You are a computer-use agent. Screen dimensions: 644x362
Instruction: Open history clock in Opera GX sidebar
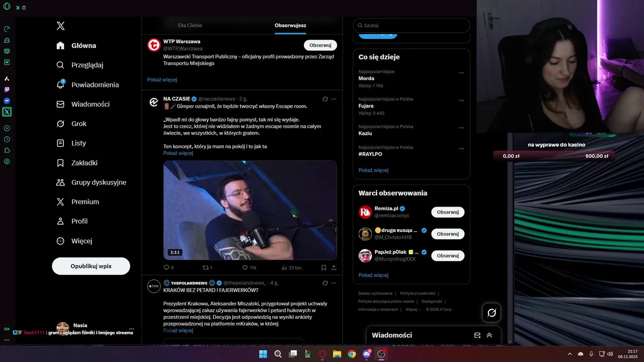(x=7, y=139)
